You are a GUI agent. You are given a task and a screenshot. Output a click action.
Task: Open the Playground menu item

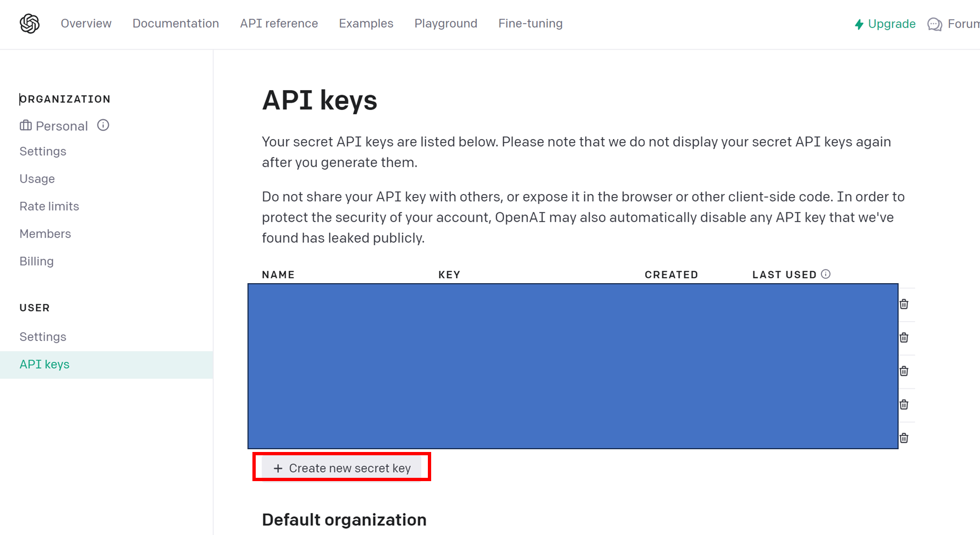pos(445,23)
